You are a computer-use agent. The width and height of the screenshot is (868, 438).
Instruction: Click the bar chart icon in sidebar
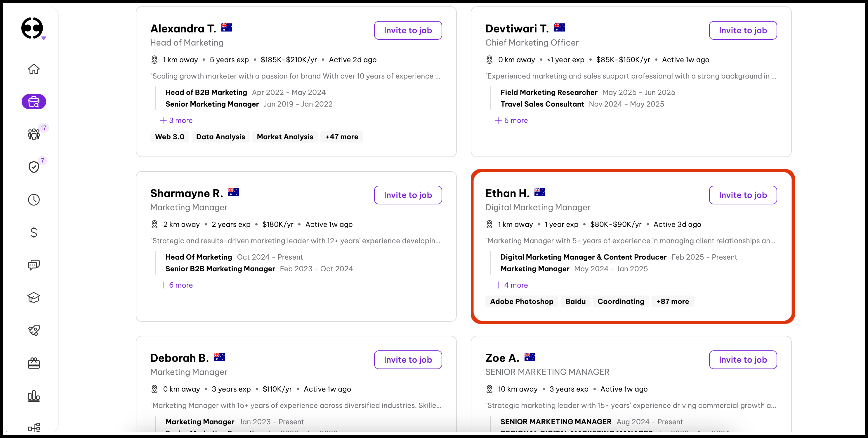pyautogui.click(x=34, y=396)
